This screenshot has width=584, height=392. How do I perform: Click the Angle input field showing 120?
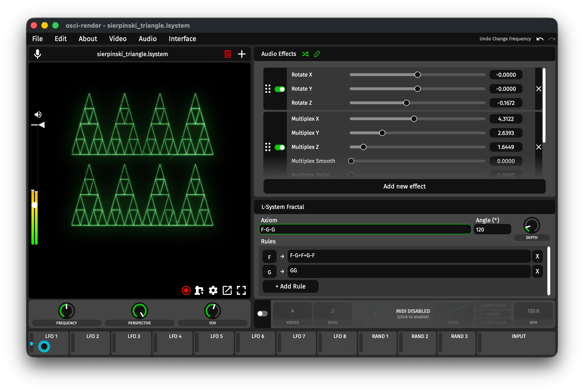click(x=492, y=230)
